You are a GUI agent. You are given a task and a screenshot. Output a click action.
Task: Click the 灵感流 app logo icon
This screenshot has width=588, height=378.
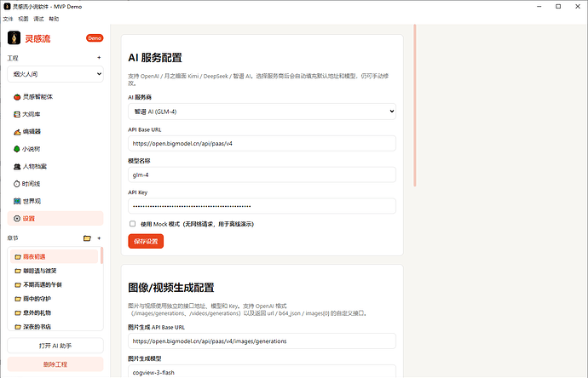pos(14,37)
